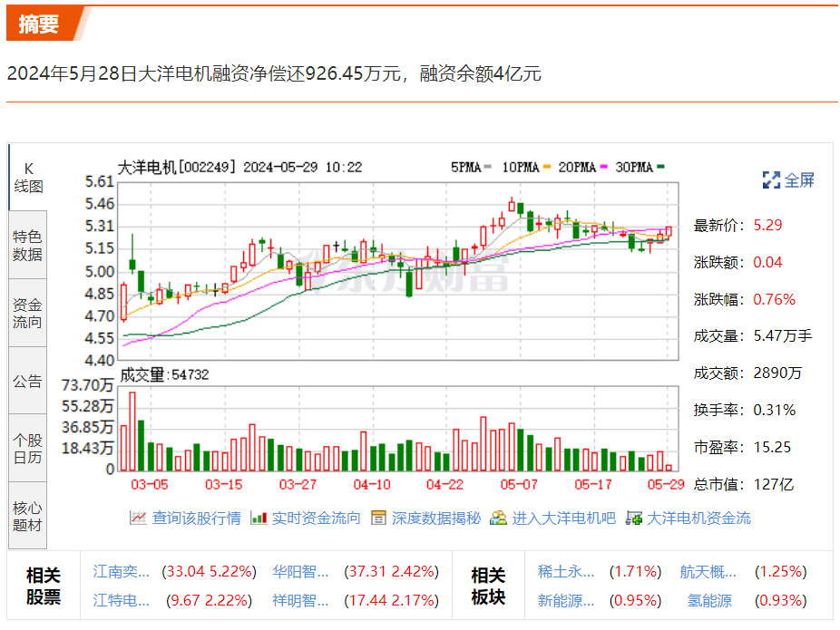Click the fullscreen expand icon
Screen dimensions: 840x630
tap(771, 179)
